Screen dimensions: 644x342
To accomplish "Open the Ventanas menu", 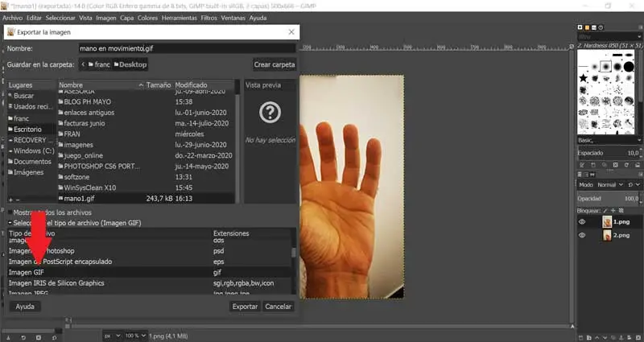I will pyautogui.click(x=233, y=18).
